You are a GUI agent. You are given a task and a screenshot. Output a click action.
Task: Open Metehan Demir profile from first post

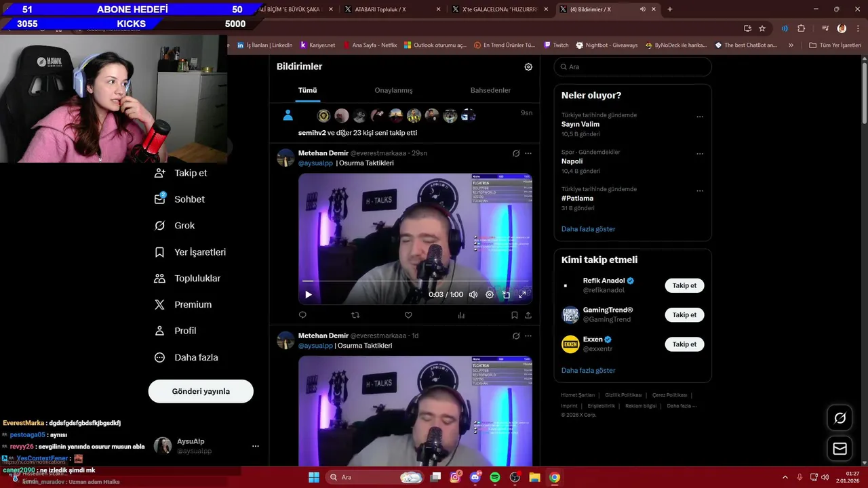(x=323, y=153)
